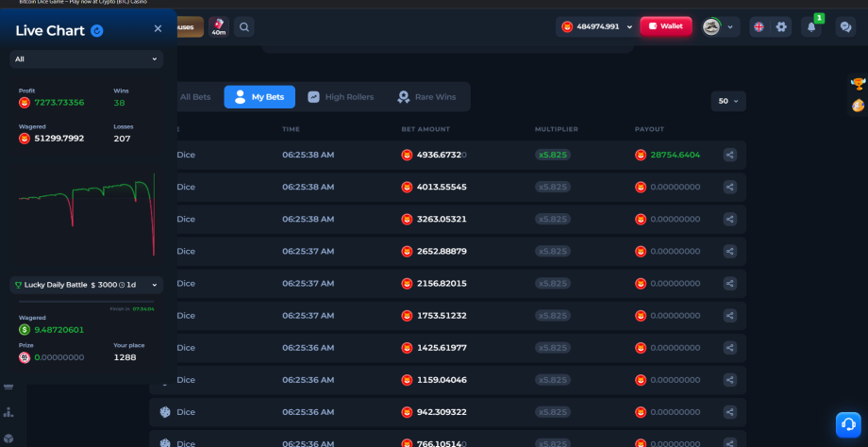868x447 pixels.
Task: Open the All filter dropdown in Live Chart
Action: point(87,59)
